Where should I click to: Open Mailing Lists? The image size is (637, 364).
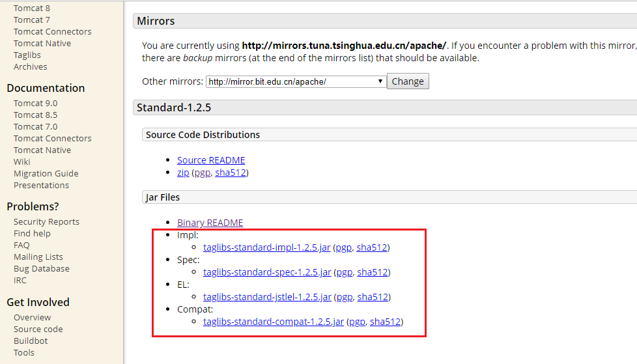(38, 257)
